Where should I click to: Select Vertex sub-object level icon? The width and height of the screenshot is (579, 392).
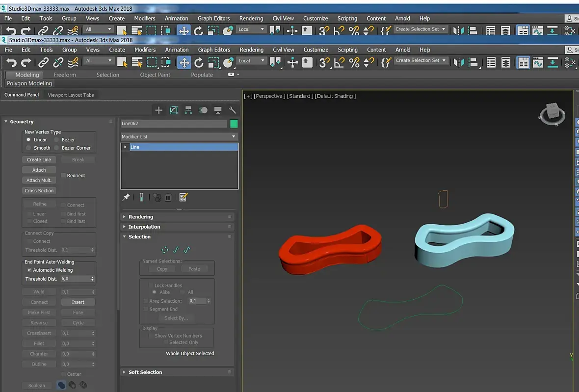(165, 250)
